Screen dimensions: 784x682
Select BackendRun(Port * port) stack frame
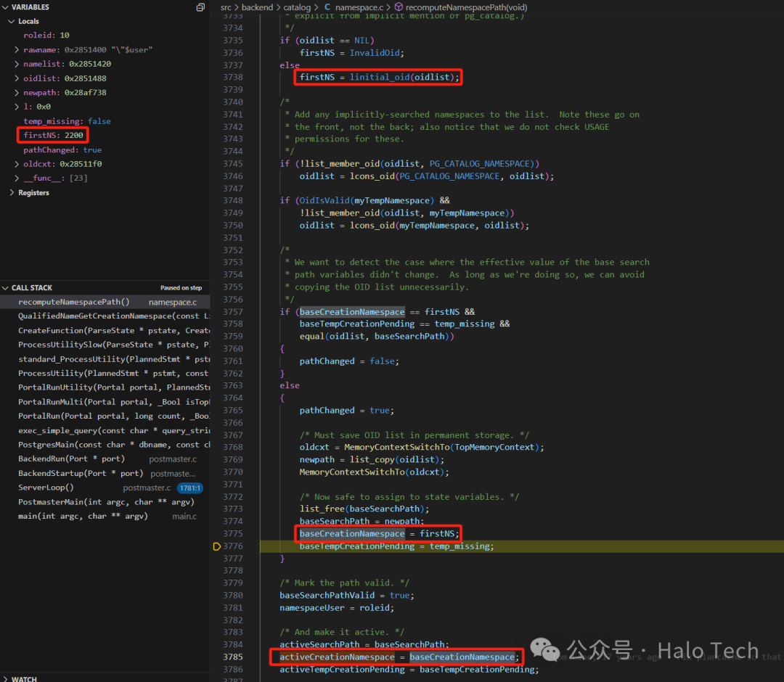point(105,459)
